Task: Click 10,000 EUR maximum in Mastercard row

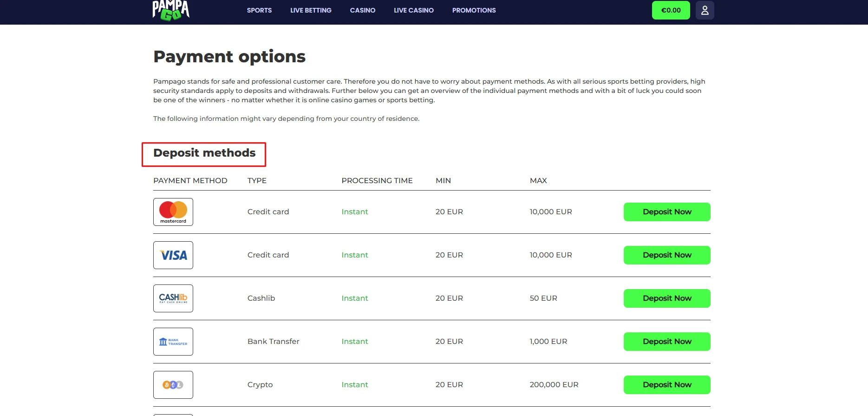Action: point(551,212)
